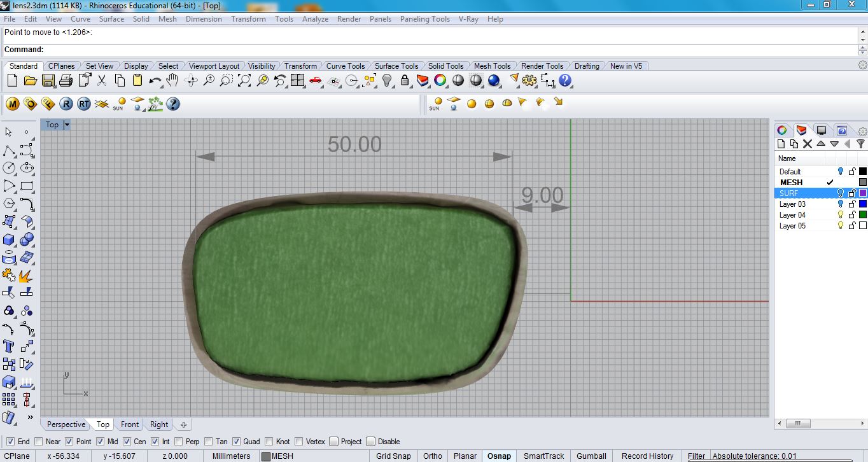This screenshot has width=868, height=462.
Task: Select the Text T tool
Action: (x=9, y=346)
